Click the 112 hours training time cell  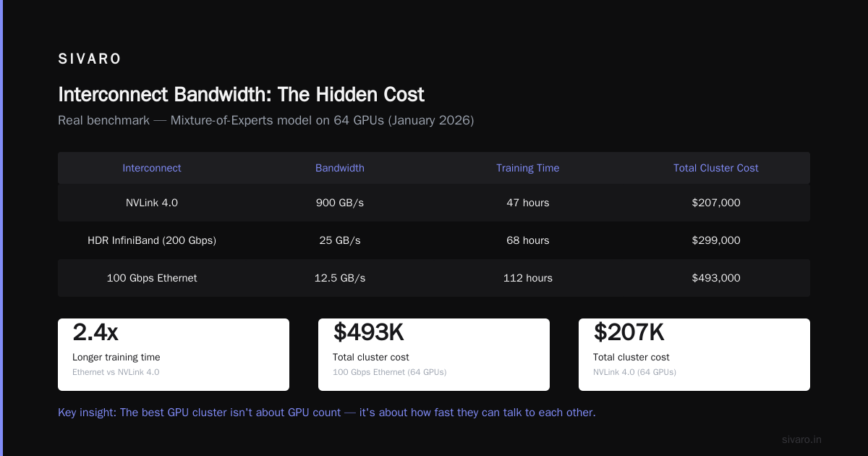pyautogui.click(x=528, y=278)
